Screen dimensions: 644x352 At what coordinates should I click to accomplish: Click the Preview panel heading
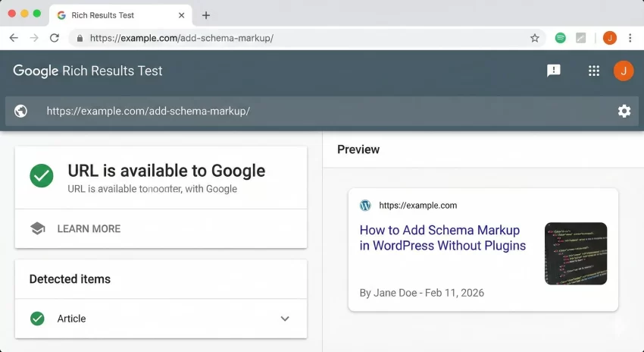point(358,149)
